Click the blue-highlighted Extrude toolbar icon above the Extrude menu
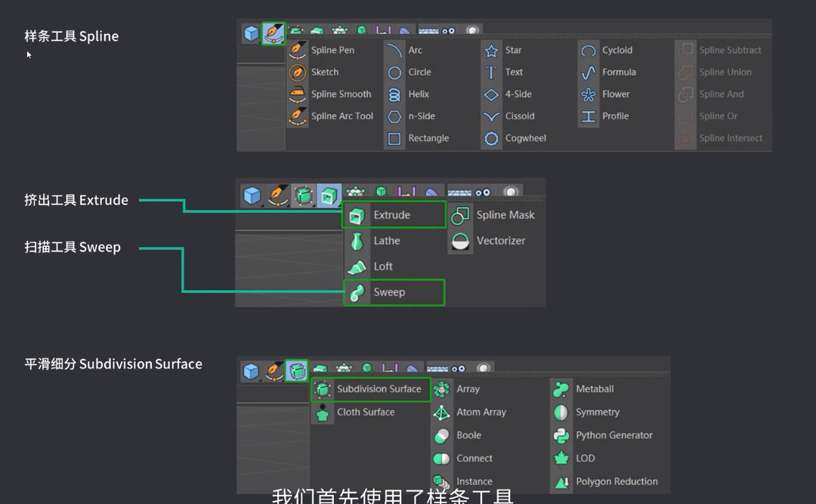This screenshot has width=816, height=504. point(329,196)
